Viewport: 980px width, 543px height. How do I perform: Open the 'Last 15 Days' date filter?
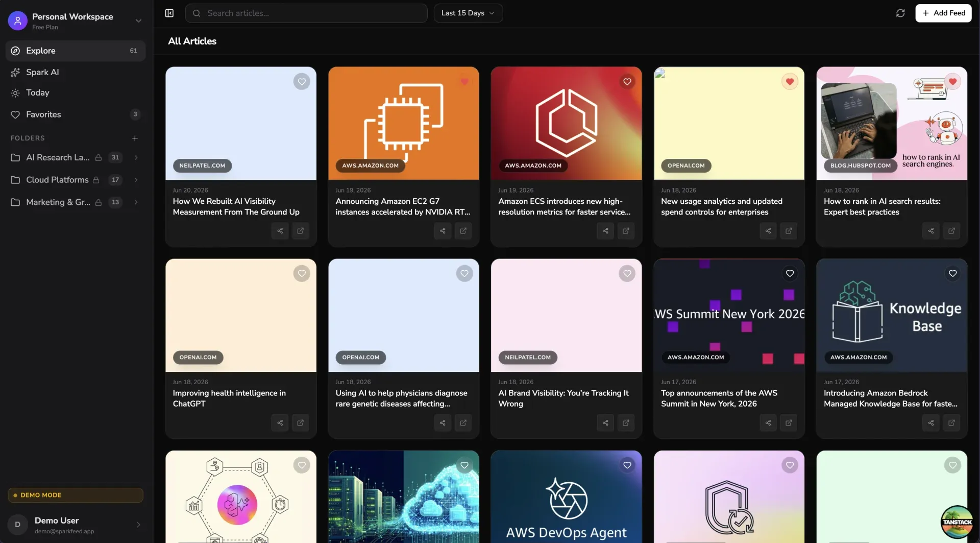(468, 13)
